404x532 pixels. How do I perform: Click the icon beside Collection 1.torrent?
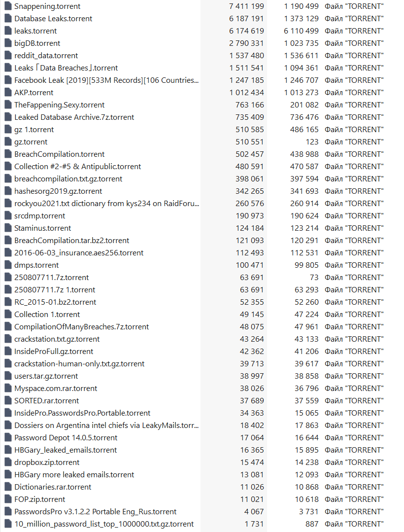point(8,315)
